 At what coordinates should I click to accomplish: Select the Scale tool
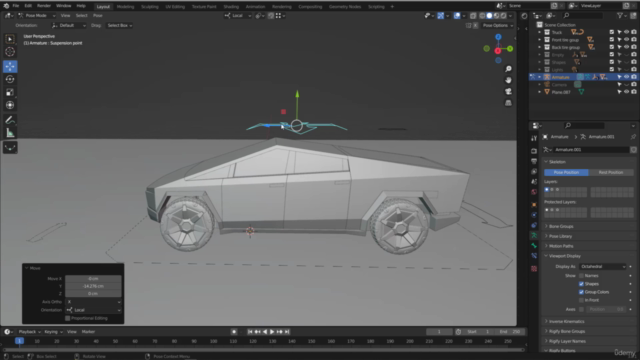coord(10,92)
